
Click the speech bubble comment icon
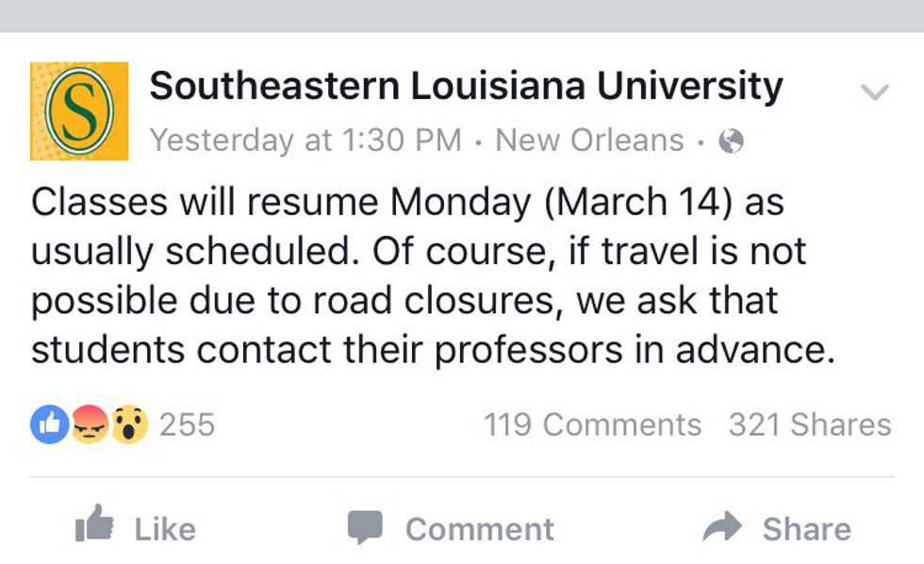click(x=365, y=527)
